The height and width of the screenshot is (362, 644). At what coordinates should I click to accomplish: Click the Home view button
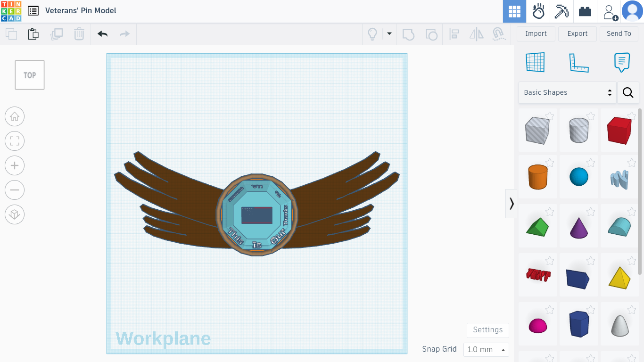tap(15, 116)
